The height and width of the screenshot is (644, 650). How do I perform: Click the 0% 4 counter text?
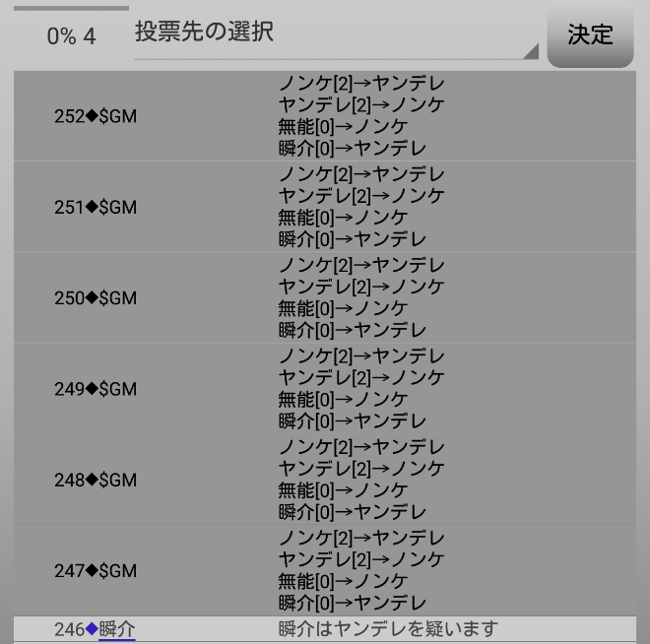point(71,36)
